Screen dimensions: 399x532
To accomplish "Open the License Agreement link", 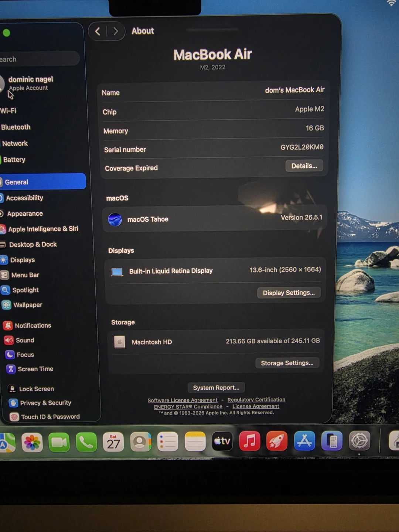I will pos(256,406).
